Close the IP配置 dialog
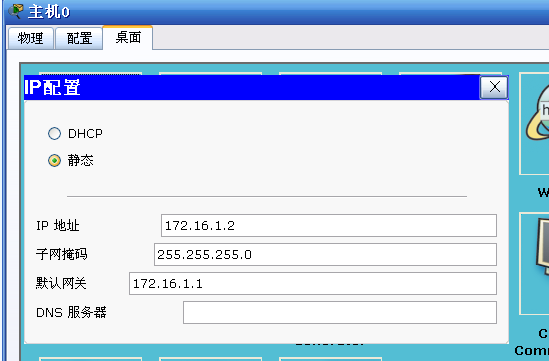 click(494, 87)
